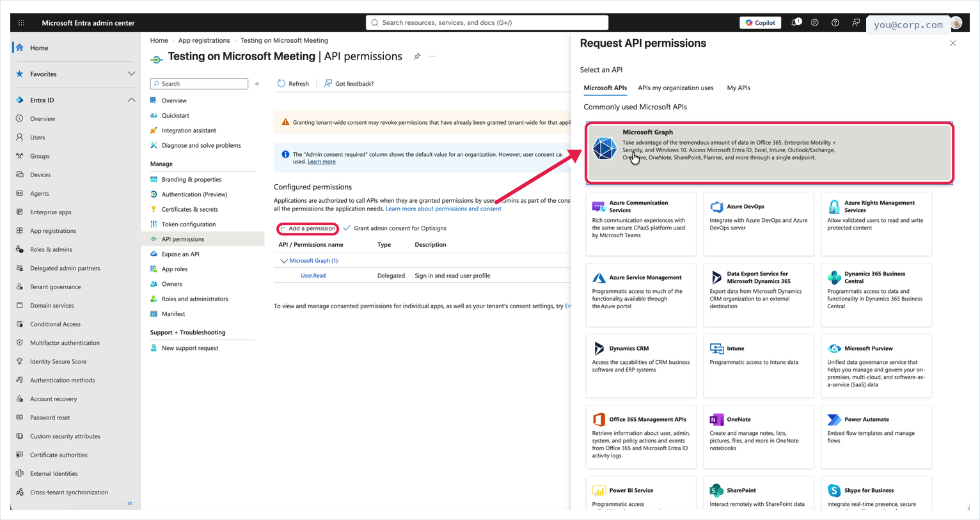
Task: Follow Learn more in the admin consent notice
Action: (321, 162)
